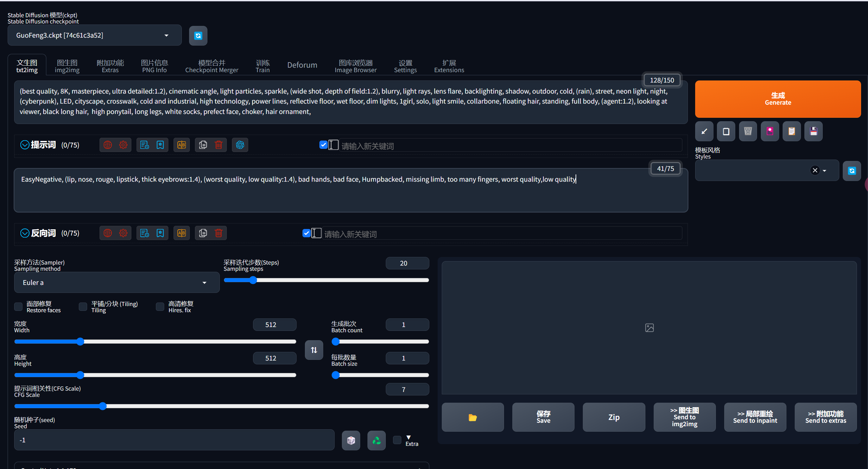This screenshot has width=868, height=469.
Task: Refresh the Styles list
Action: point(852,171)
